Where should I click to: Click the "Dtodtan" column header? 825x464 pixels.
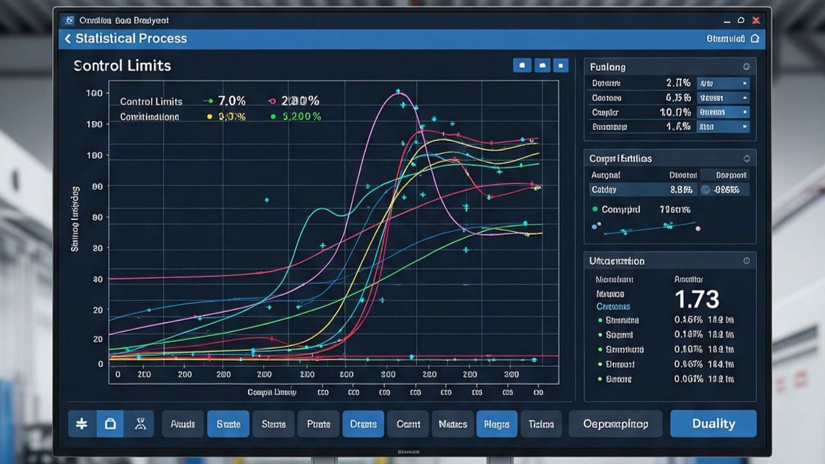pyautogui.click(x=683, y=175)
